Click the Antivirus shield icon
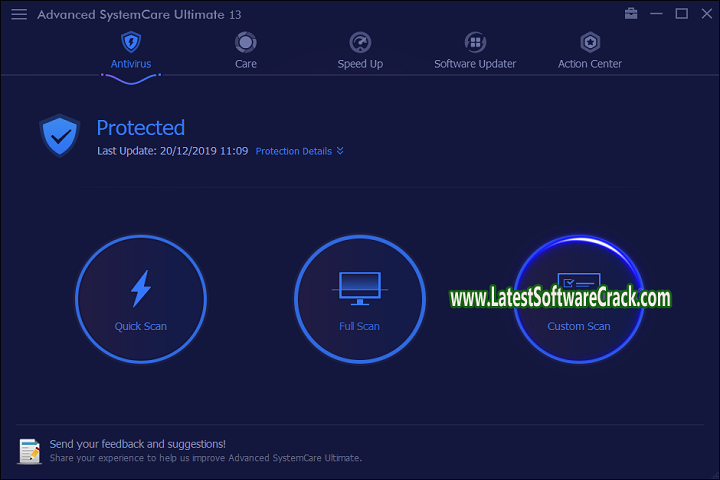 point(131,42)
